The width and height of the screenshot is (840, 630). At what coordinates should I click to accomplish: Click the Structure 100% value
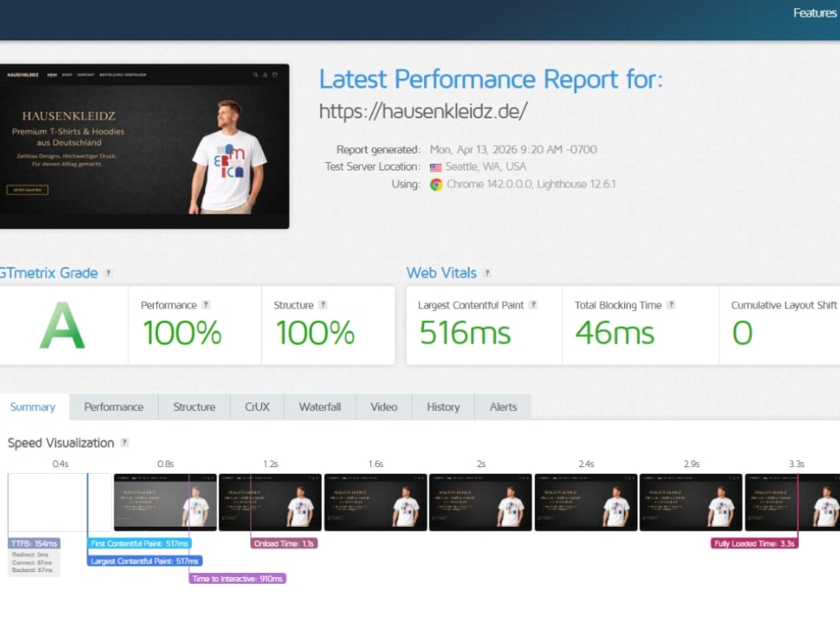pyautogui.click(x=315, y=333)
